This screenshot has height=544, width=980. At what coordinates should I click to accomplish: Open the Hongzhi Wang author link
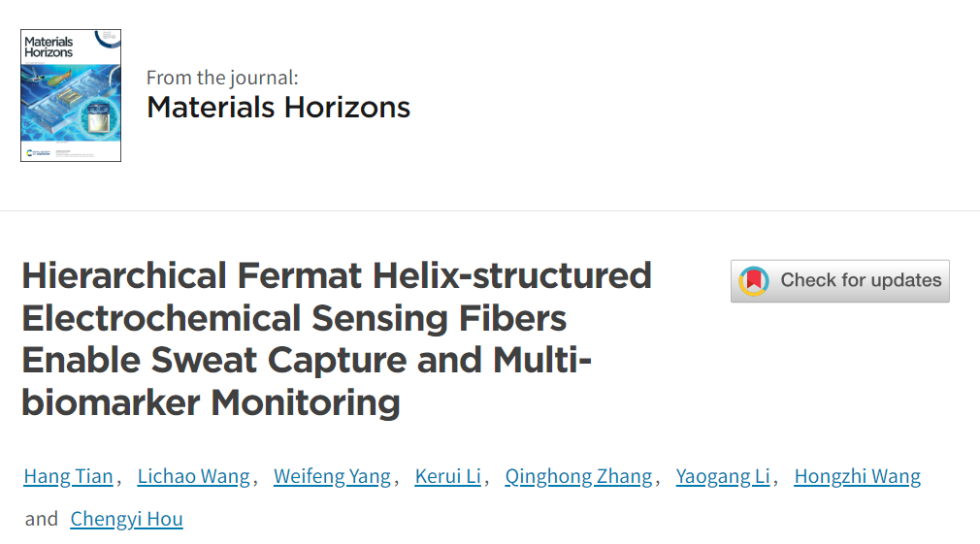pyautogui.click(x=857, y=476)
